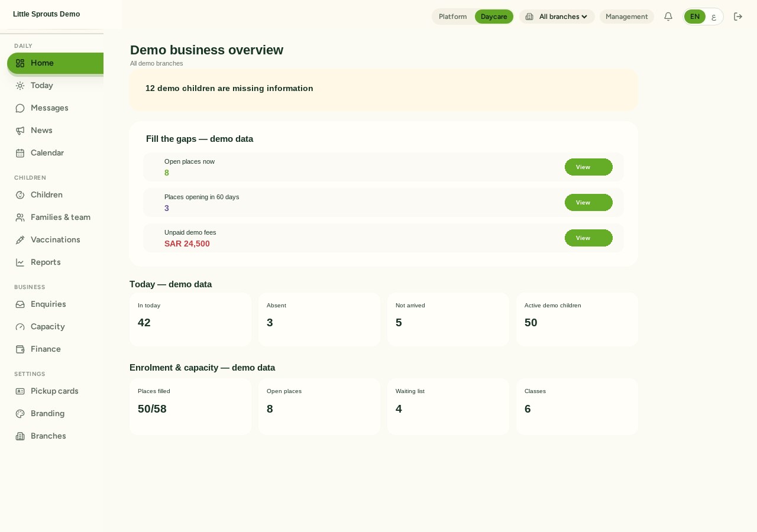Open notifications bell icon
Image resolution: width=757 pixels, height=532 pixels.
[668, 17]
